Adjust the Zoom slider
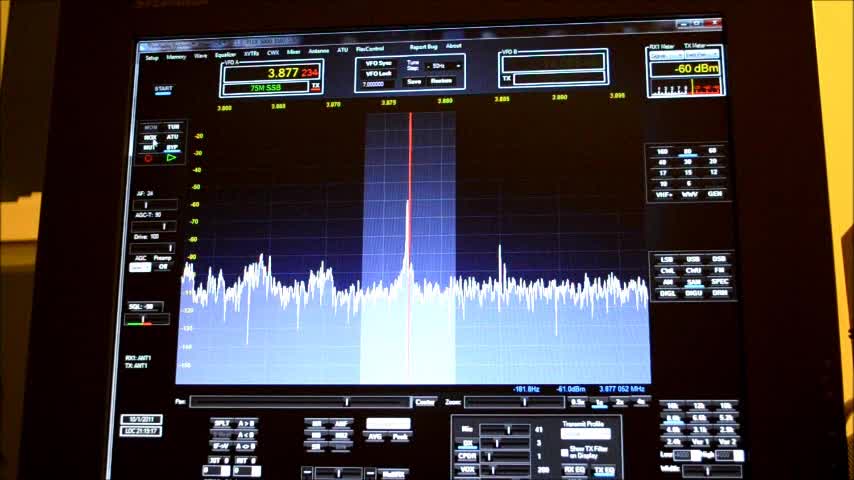This screenshot has height=480, width=854. coord(514,402)
